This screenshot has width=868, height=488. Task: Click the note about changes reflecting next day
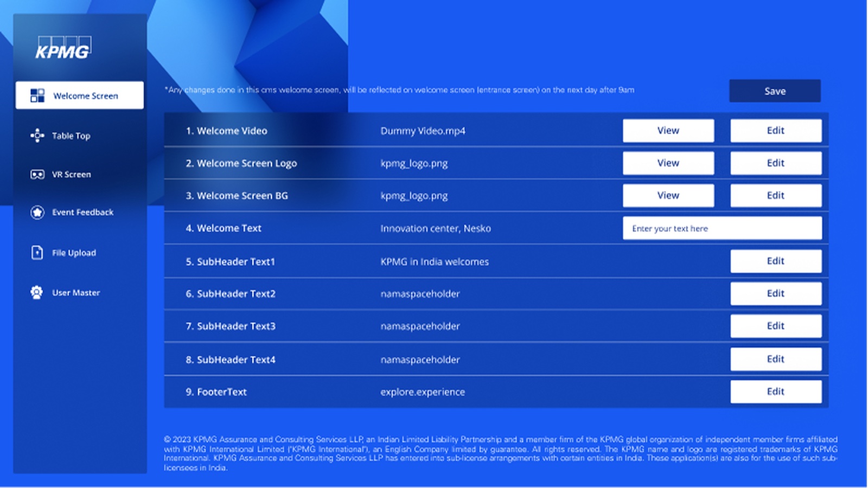[399, 90]
